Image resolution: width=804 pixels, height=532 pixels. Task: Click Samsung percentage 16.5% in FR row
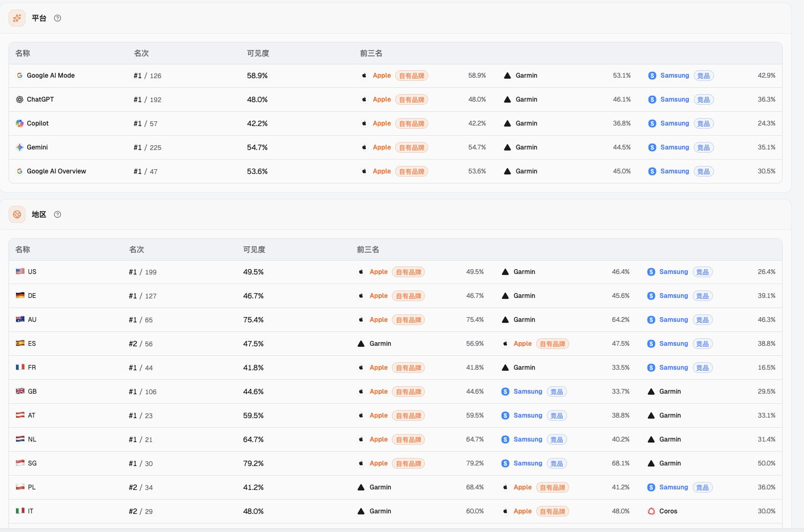(x=767, y=368)
